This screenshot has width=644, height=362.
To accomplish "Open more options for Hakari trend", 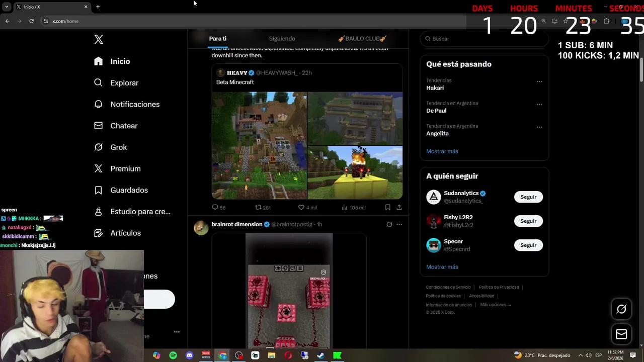I will pos(539,81).
